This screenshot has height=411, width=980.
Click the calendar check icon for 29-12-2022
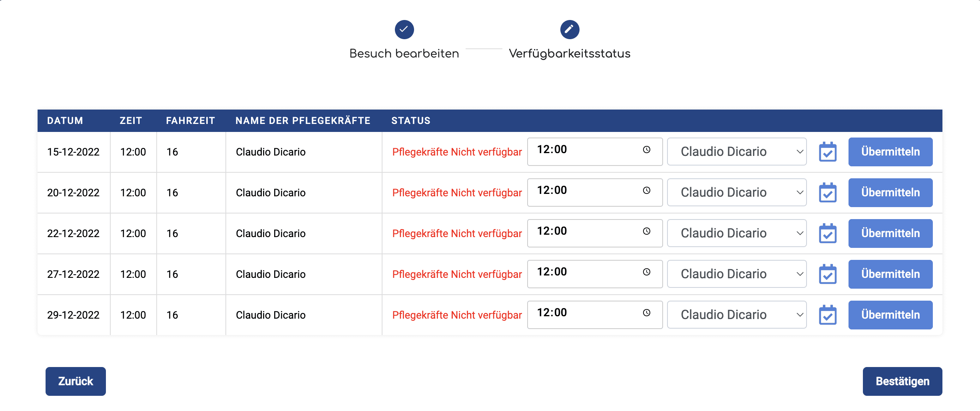828,315
